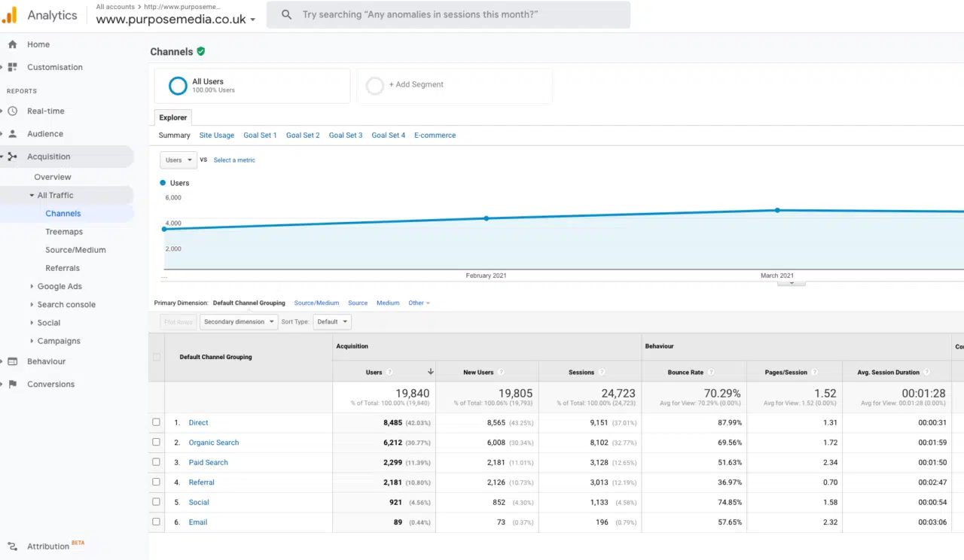This screenshot has height=560, width=964.
Task: Switch to the Explorer tab
Action: pos(173,117)
